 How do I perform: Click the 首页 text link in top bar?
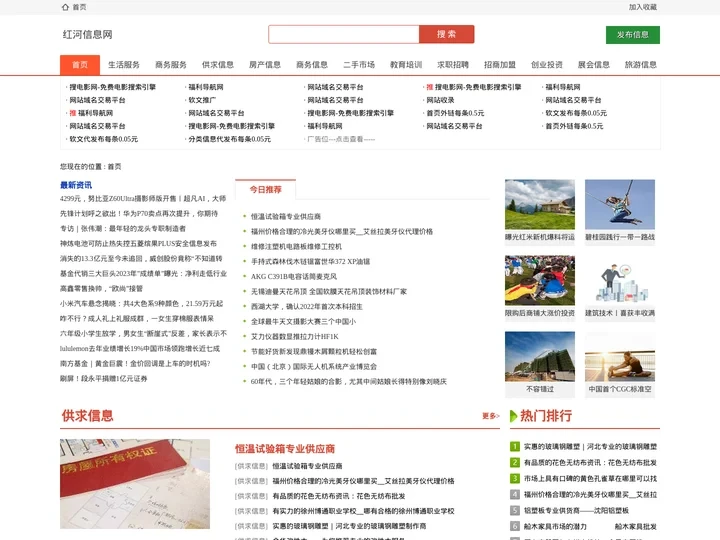pyautogui.click(x=79, y=7)
